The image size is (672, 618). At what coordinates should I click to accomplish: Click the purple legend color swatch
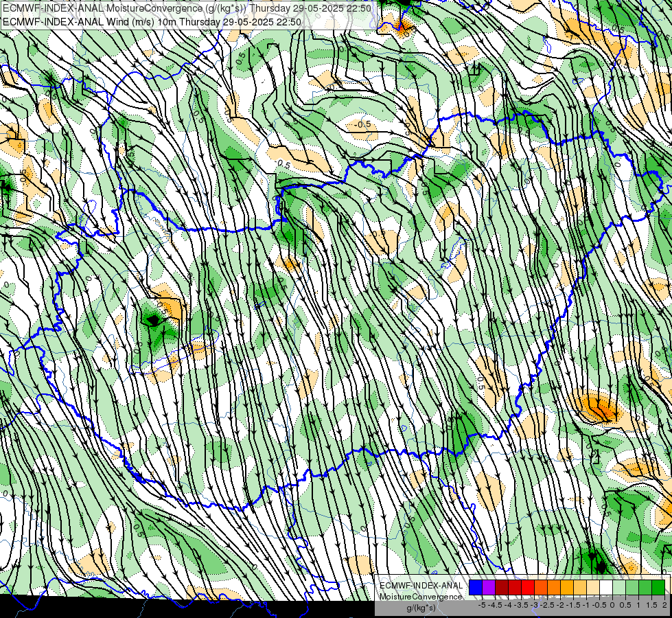489,587
